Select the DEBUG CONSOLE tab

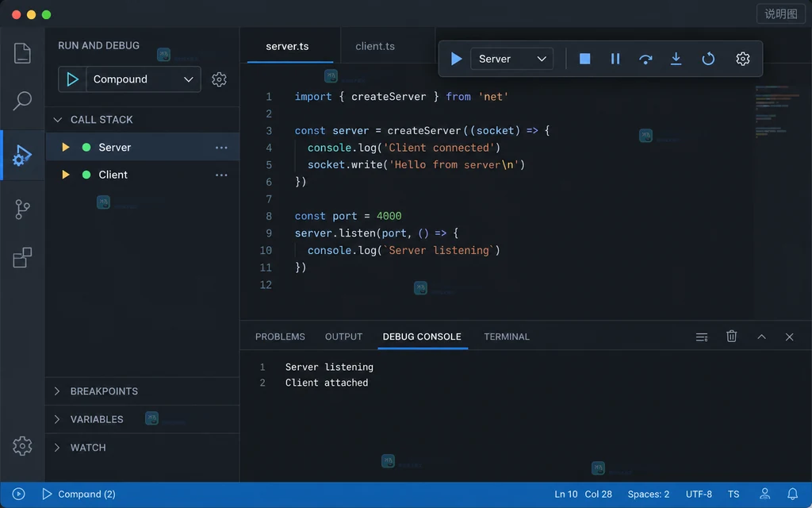point(422,337)
